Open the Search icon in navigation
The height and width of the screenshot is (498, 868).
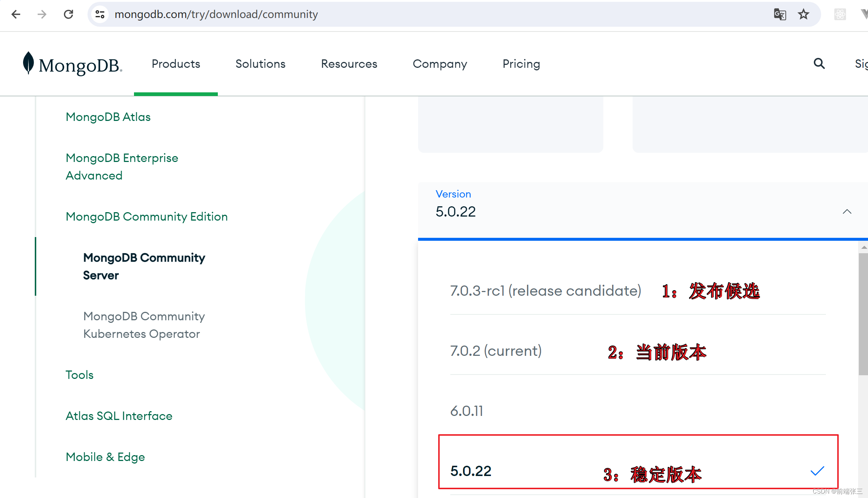coord(819,64)
